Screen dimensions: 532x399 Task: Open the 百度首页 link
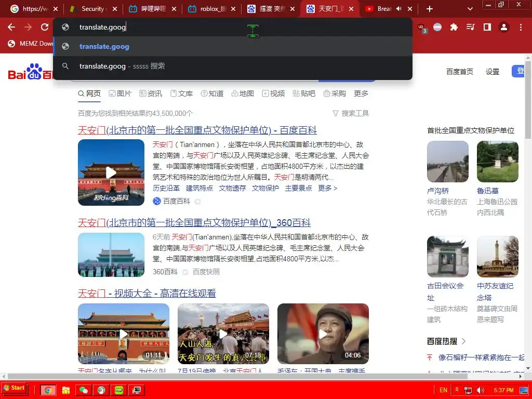pos(460,72)
